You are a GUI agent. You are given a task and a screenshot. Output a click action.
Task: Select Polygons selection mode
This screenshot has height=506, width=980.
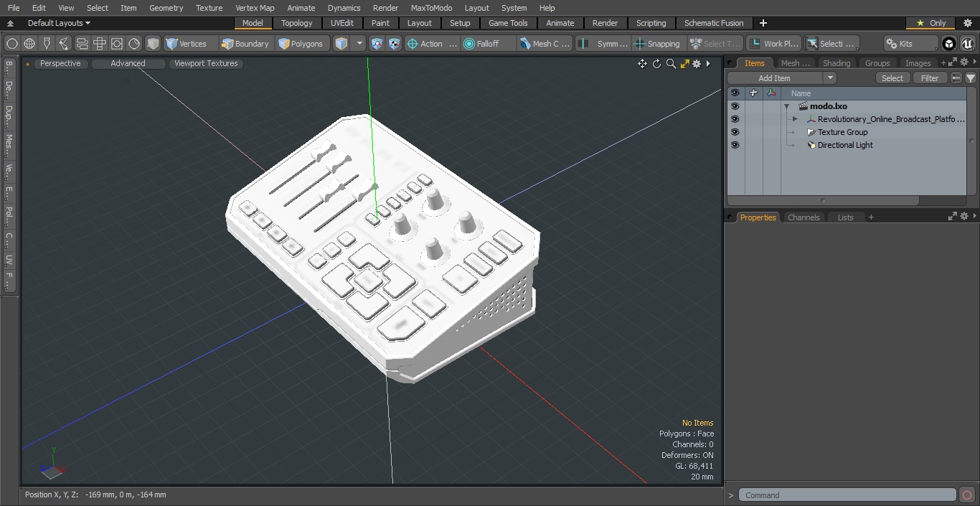click(301, 44)
